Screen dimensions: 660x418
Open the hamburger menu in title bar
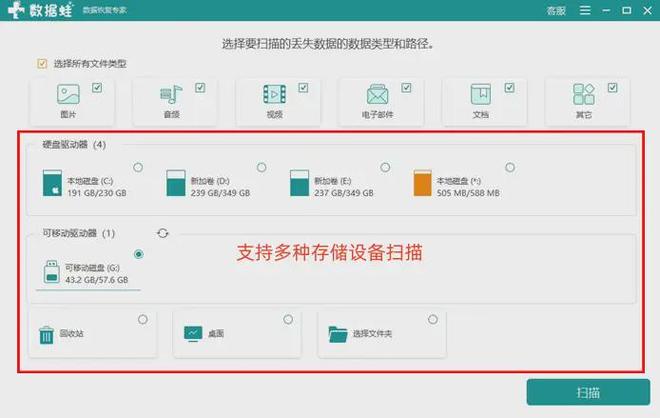tap(585, 10)
